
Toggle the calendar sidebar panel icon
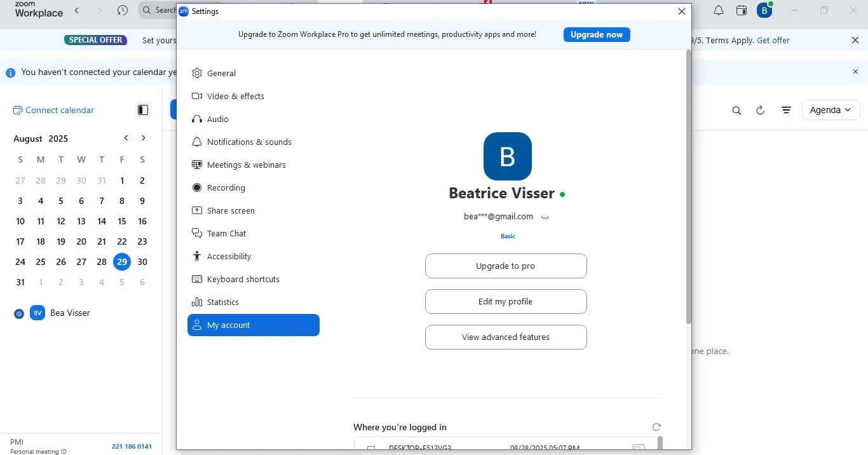tap(143, 110)
